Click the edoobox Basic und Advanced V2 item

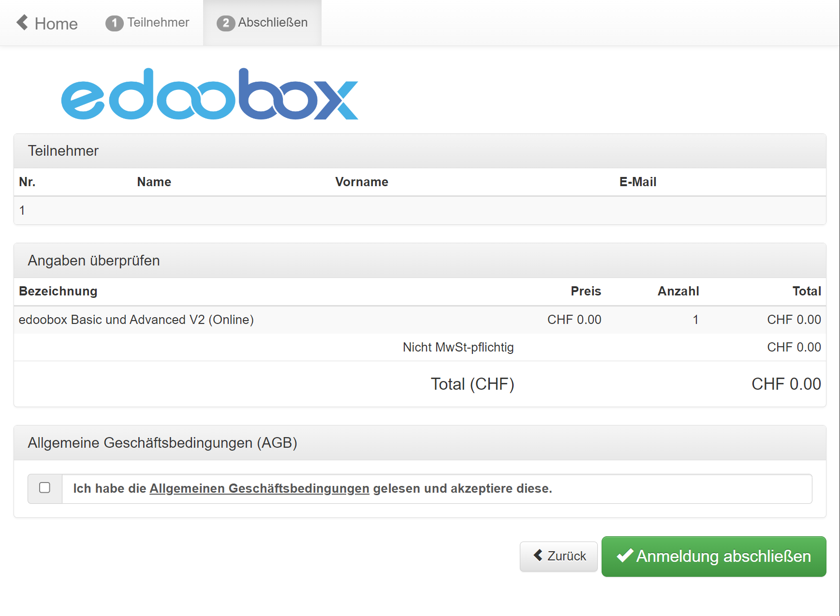[136, 320]
